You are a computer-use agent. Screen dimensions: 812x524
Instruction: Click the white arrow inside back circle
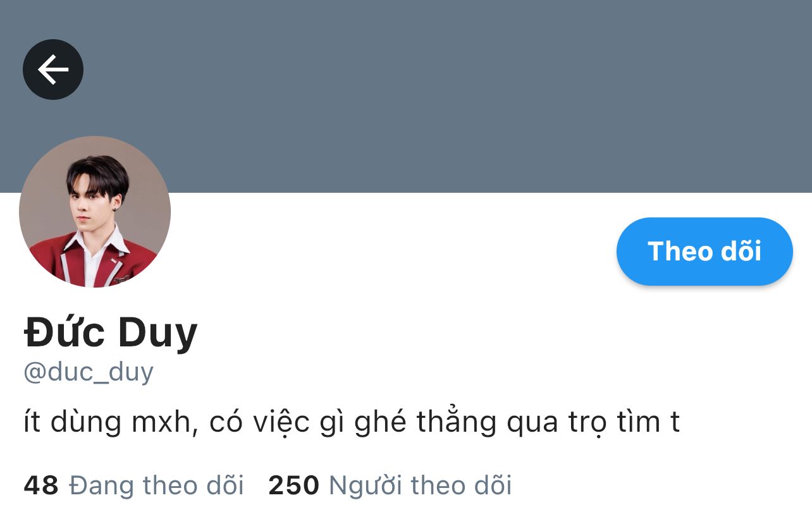[x=53, y=70]
